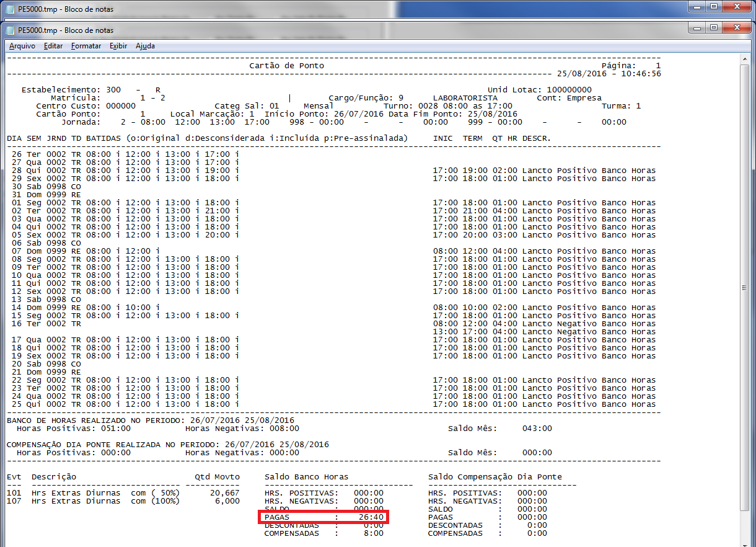Close the front Bloco de notas window
This screenshot has width=756, height=547.
pos(736,27)
